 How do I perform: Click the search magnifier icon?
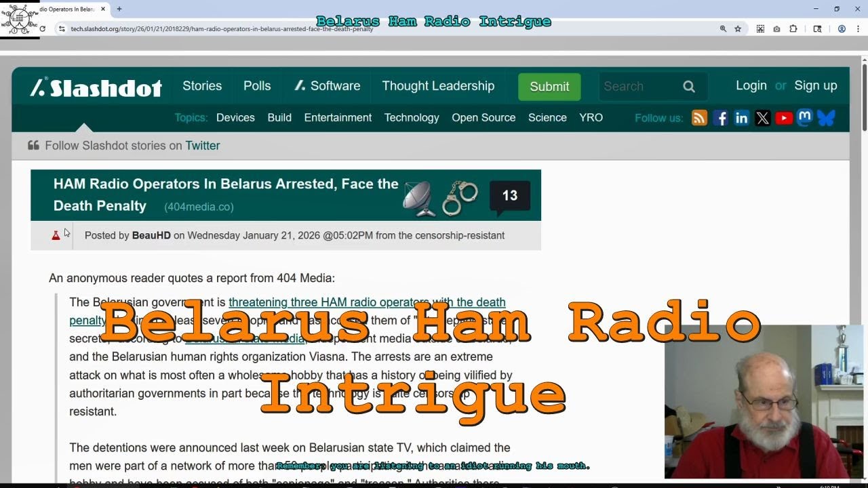[x=689, y=86]
